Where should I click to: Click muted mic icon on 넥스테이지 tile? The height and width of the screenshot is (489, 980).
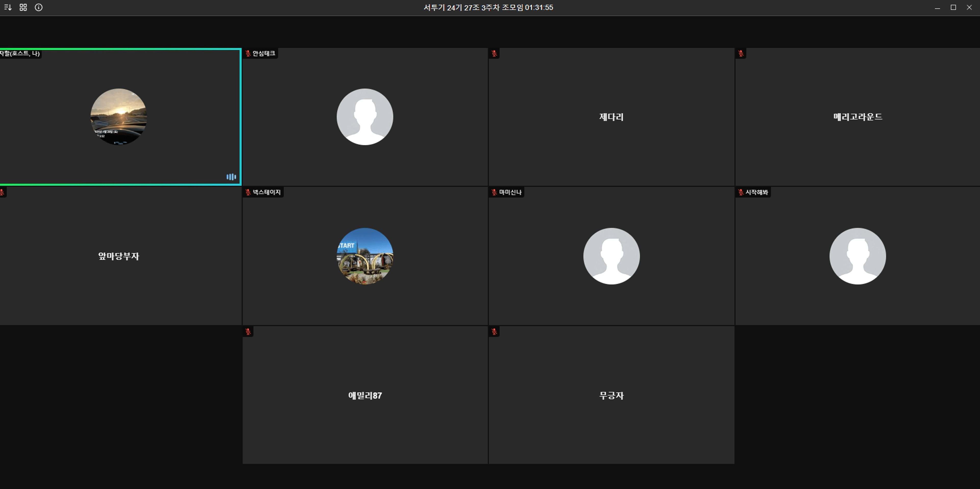[x=248, y=193]
